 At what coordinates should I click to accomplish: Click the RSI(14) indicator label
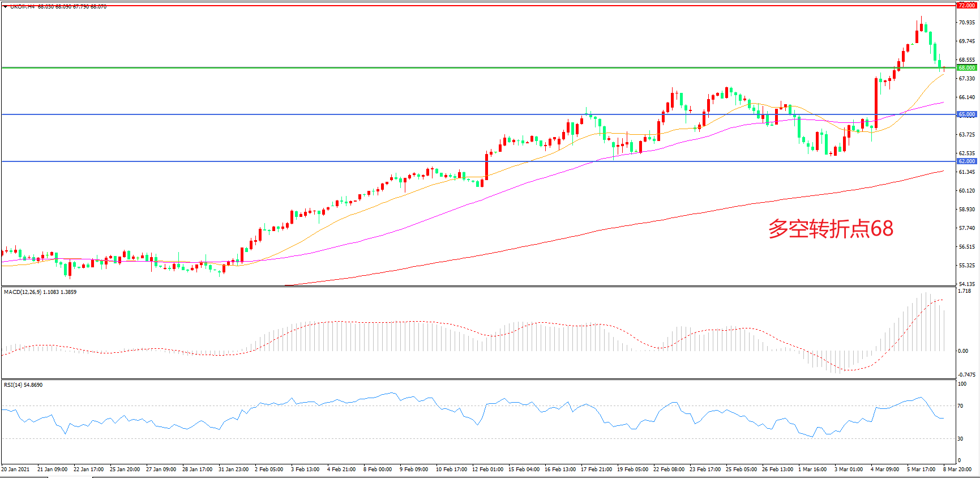pyautogui.click(x=14, y=385)
